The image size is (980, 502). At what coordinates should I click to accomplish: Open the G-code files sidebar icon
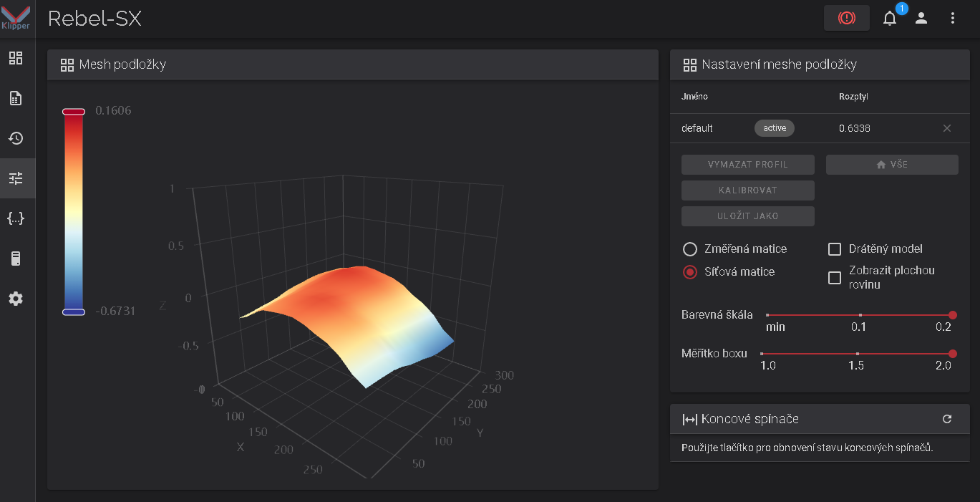[x=16, y=98]
